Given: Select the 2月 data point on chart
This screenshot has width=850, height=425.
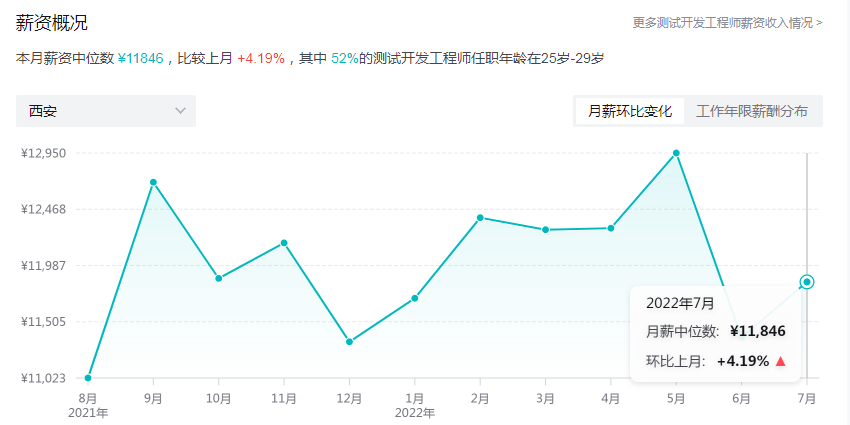Looking at the screenshot, I should click(480, 217).
